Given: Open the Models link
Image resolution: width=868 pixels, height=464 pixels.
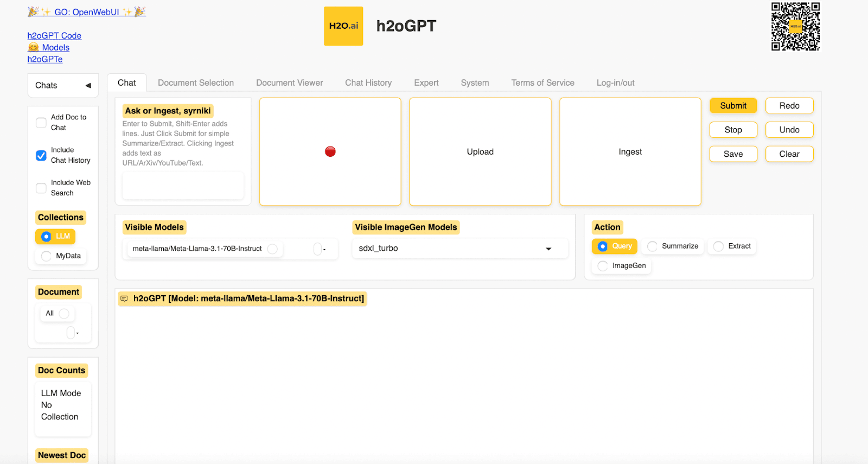Looking at the screenshot, I should pyautogui.click(x=49, y=47).
